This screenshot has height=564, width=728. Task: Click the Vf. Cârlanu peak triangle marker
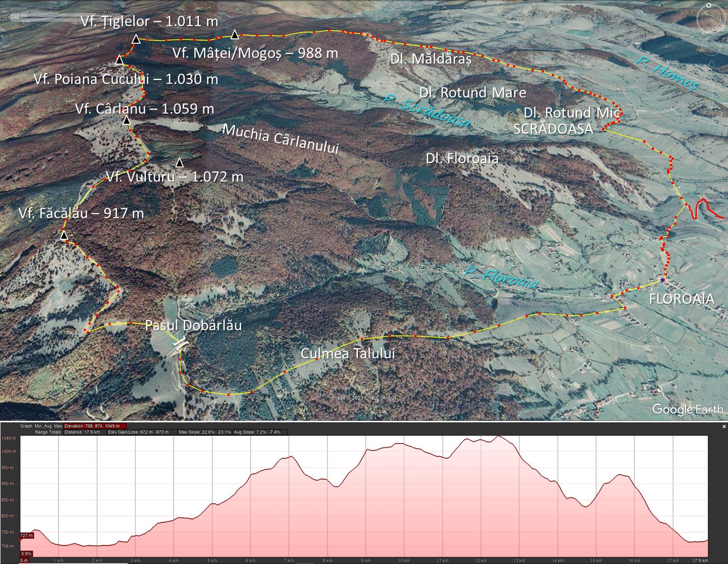coord(127,120)
